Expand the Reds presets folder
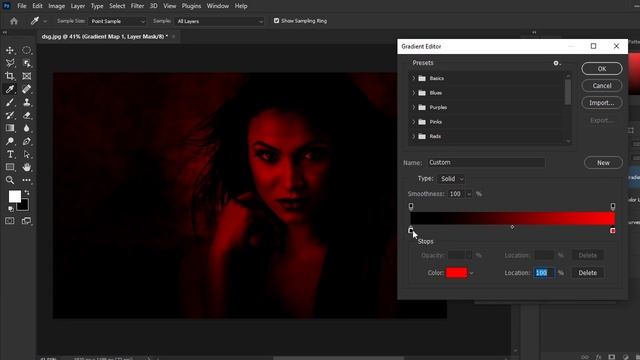Screen dimensions: 640x360 (413, 136)
